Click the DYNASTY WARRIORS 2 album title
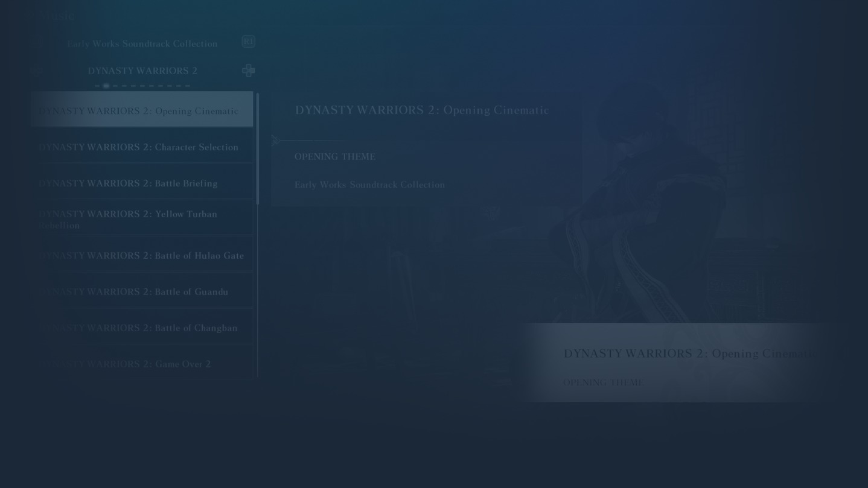 tap(142, 71)
